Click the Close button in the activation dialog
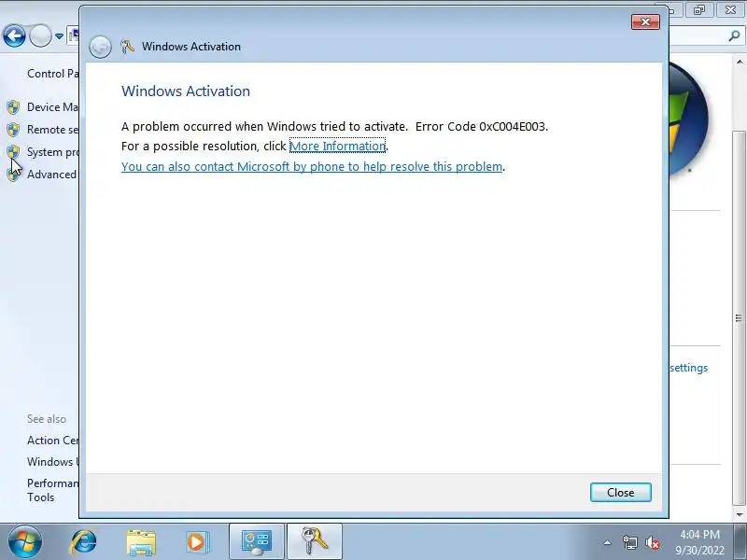This screenshot has height=560, width=747. click(x=620, y=493)
